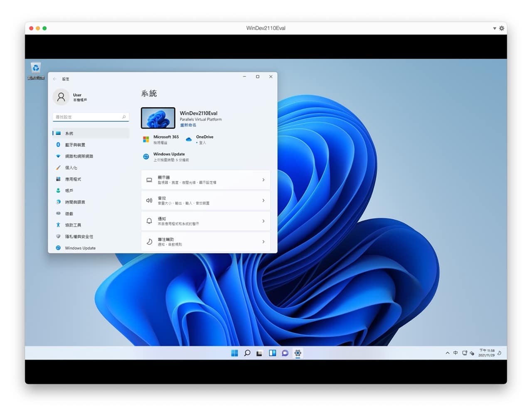Expand the 顯示器 row chevron
The width and height of the screenshot is (532, 412).
(x=264, y=180)
